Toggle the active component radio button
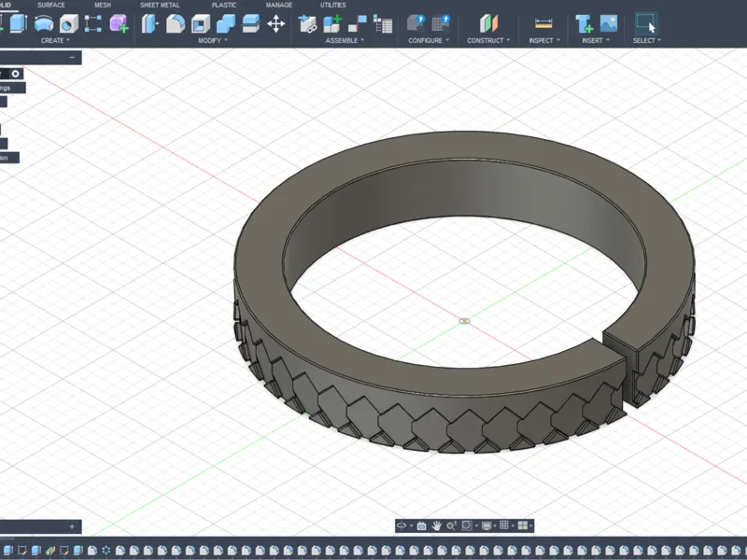747x560 pixels. click(16, 74)
